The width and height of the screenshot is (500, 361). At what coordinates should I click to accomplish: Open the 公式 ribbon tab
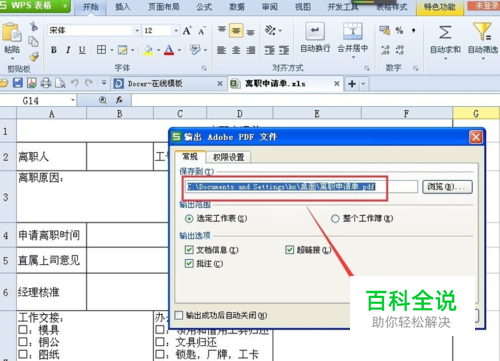click(204, 7)
